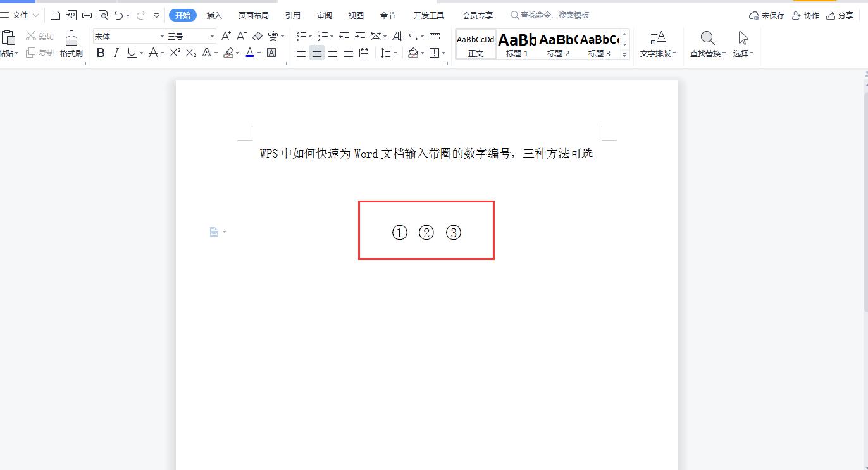The width and height of the screenshot is (868, 470).
Task: Switch to the 审阅 tab
Action: click(x=325, y=15)
